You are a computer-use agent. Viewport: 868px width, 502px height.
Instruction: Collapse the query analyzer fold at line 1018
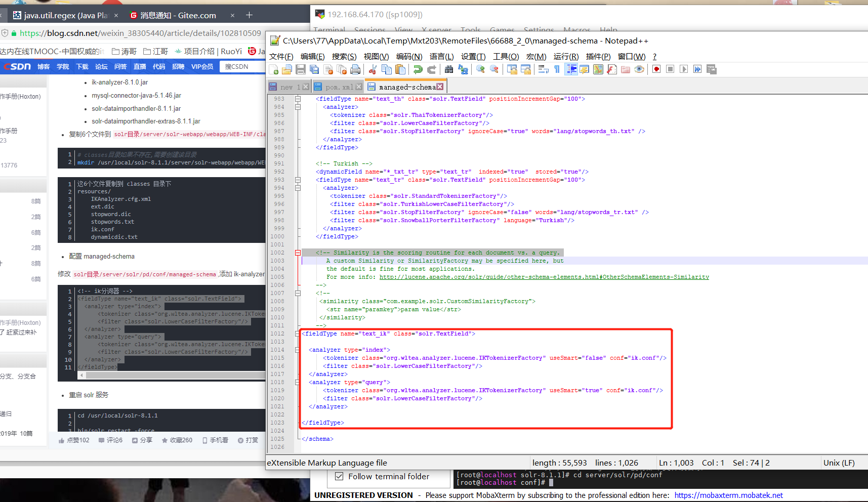tap(298, 382)
